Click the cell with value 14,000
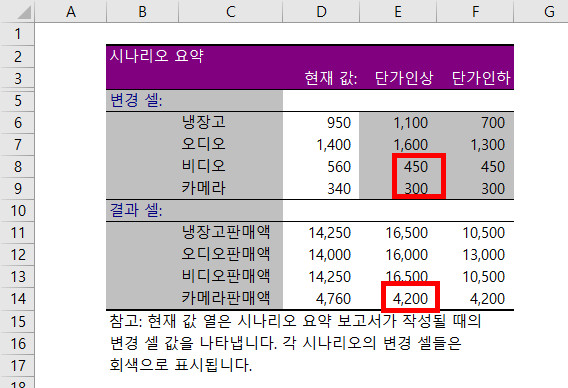The width and height of the screenshot is (568, 388). tap(321, 255)
